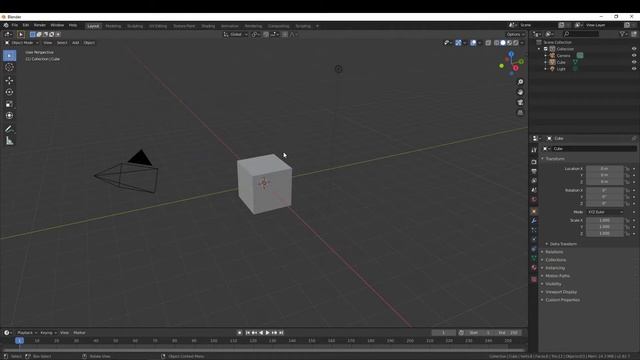The image size is (640, 360).
Task: Switch to Wireframe viewport shading
Action: coord(497,43)
